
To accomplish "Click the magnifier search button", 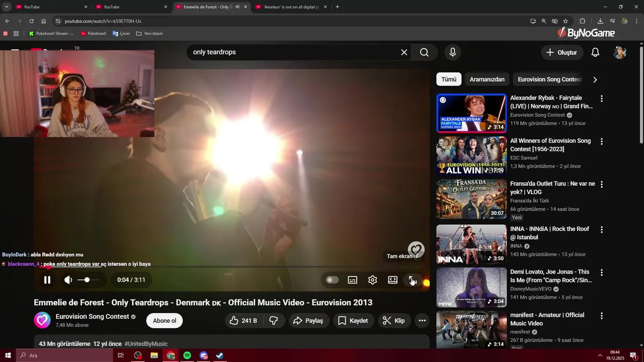I will point(424,52).
